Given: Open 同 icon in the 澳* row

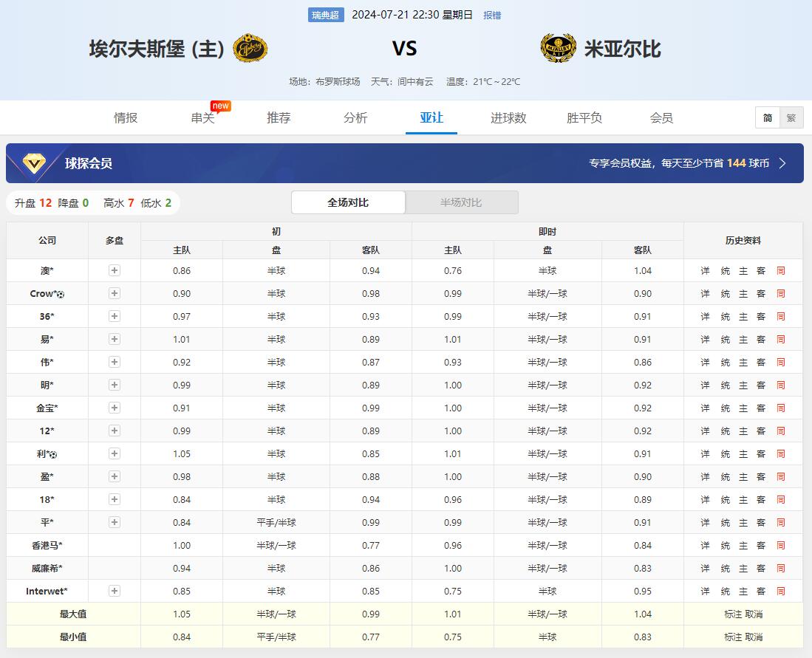Looking at the screenshot, I should click(780, 271).
